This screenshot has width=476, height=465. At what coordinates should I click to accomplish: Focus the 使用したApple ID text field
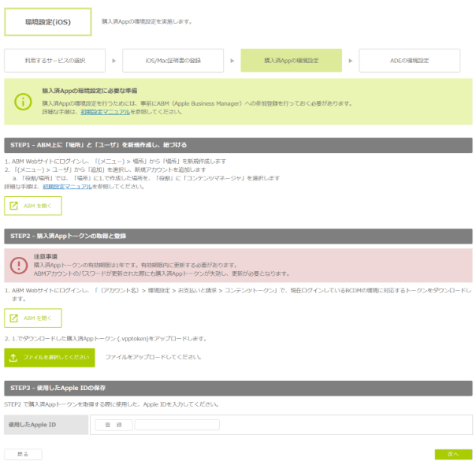point(177,425)
